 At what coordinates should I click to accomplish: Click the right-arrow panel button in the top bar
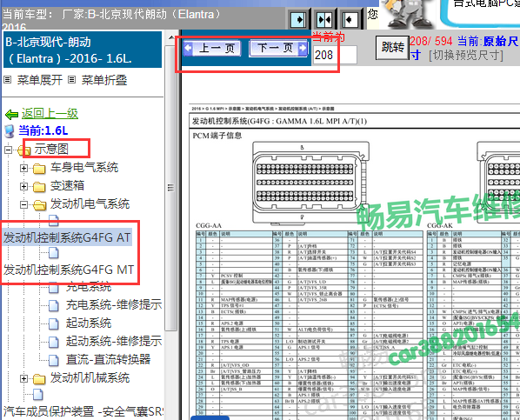click(x=298, y=20)
